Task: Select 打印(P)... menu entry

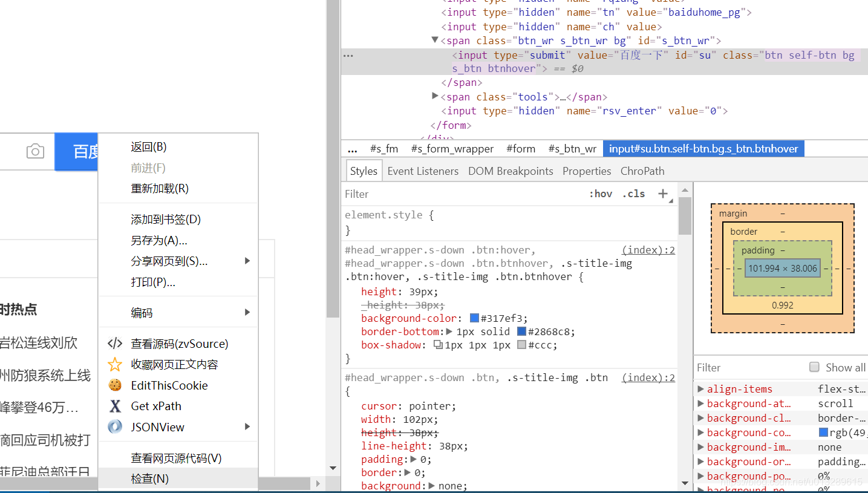Action: tap(178, 282)
